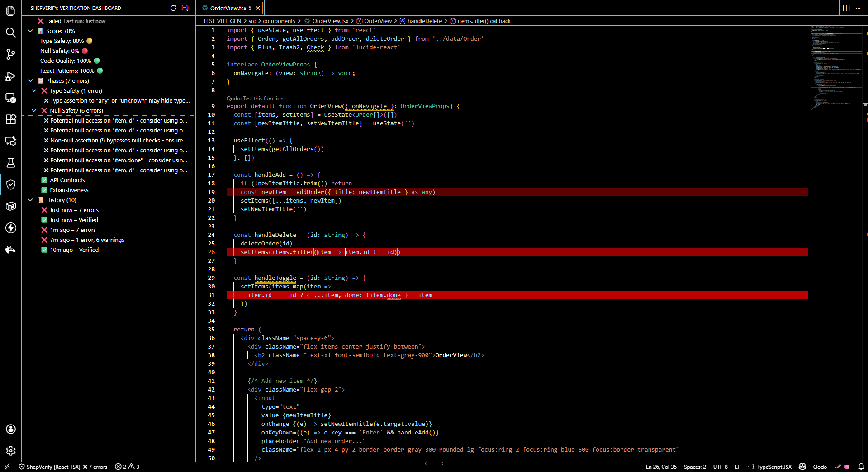Open the notifications bell
The image size is (868, 472).
(861, 467)
